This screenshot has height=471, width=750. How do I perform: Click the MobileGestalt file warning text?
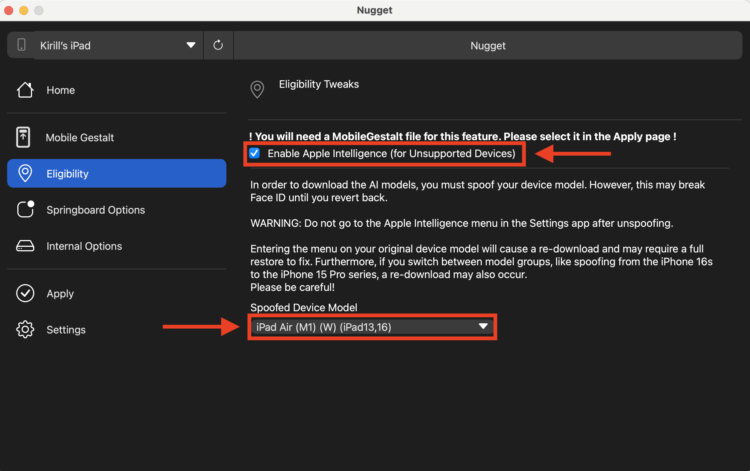[x=463, y=136]
